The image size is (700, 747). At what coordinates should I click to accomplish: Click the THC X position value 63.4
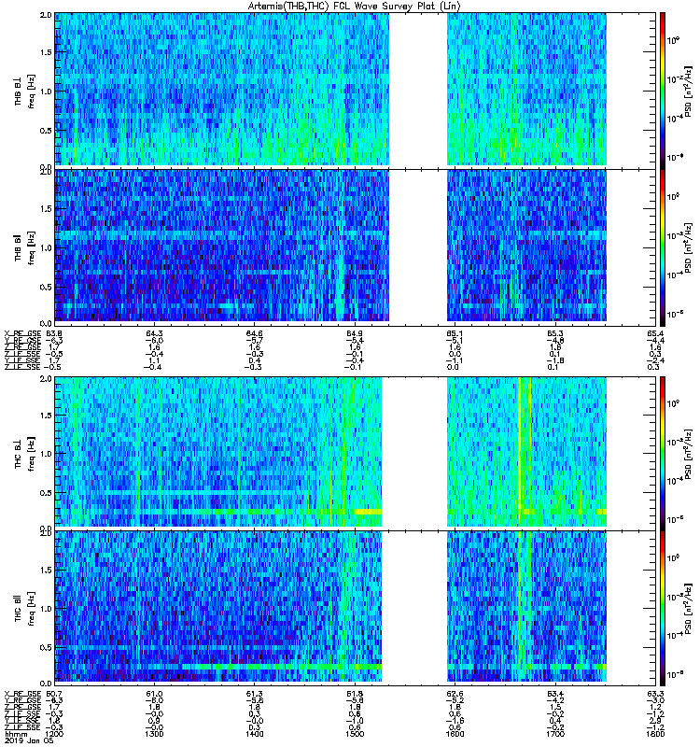click(555, 694)
